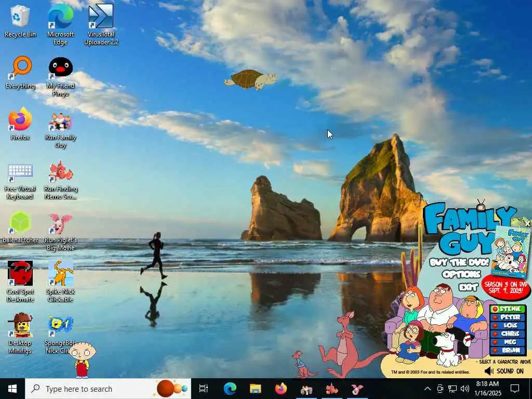Choose LOIS in the Family Guy character list
The image size is (532, 399).
tap(508, 325)
